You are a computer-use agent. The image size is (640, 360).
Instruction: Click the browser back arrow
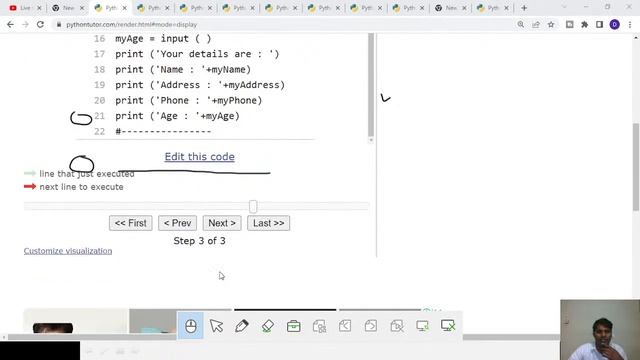point(11,24)
